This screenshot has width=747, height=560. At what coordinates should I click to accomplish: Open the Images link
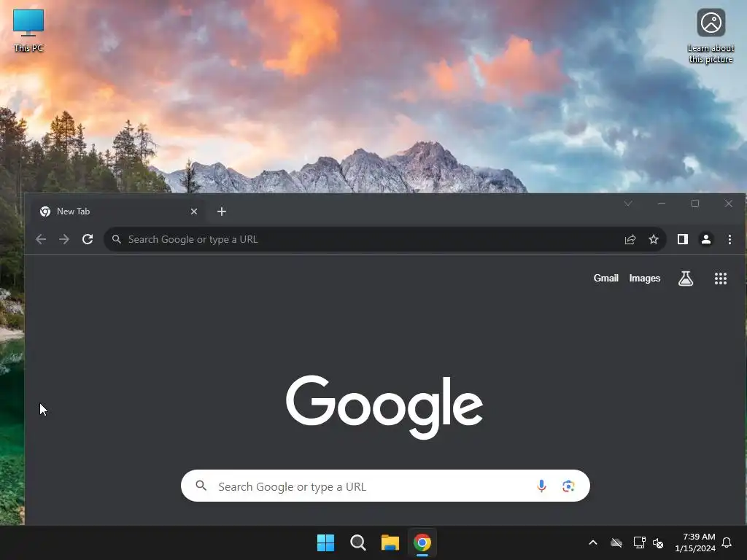645,279
